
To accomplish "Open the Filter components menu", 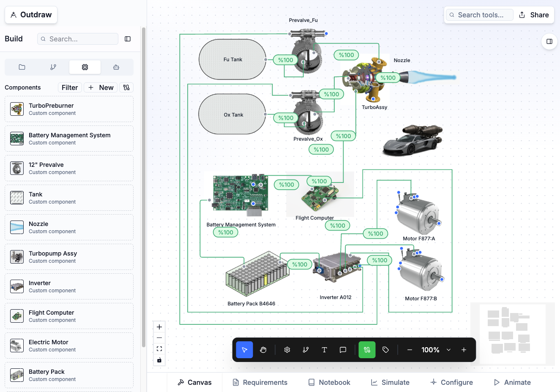I will point(70,87).
